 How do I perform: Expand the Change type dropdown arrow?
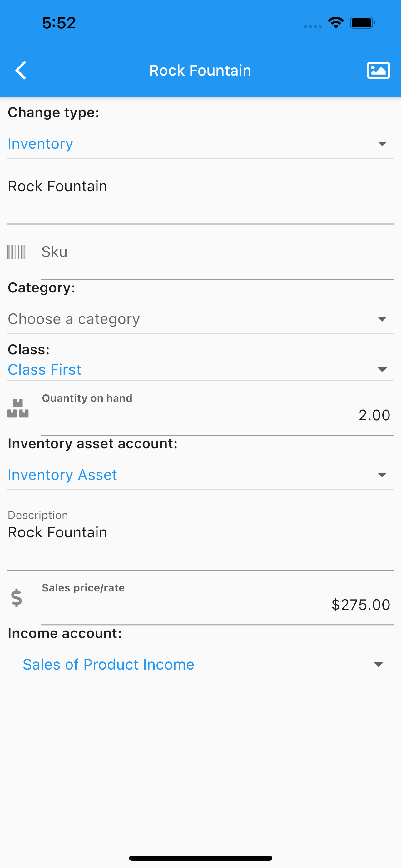tap(382, 144)
